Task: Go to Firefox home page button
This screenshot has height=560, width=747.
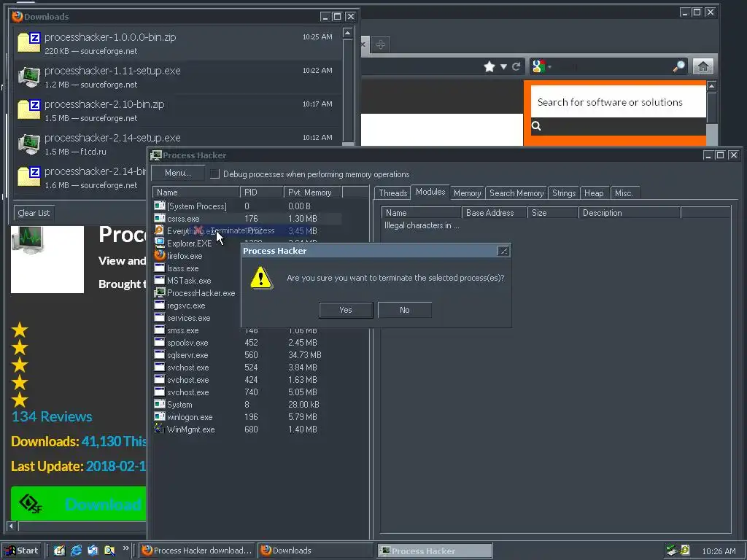Action: click(x=703, y=66)
